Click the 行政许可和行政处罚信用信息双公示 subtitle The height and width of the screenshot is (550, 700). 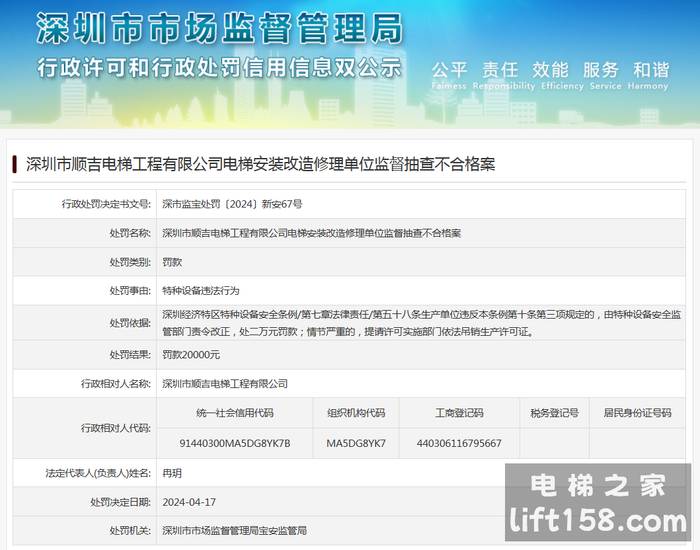coord(220,68)
